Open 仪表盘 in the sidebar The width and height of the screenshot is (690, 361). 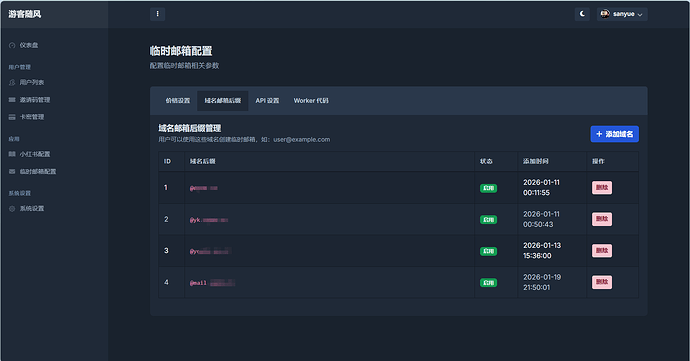click(x=29, y=45)
